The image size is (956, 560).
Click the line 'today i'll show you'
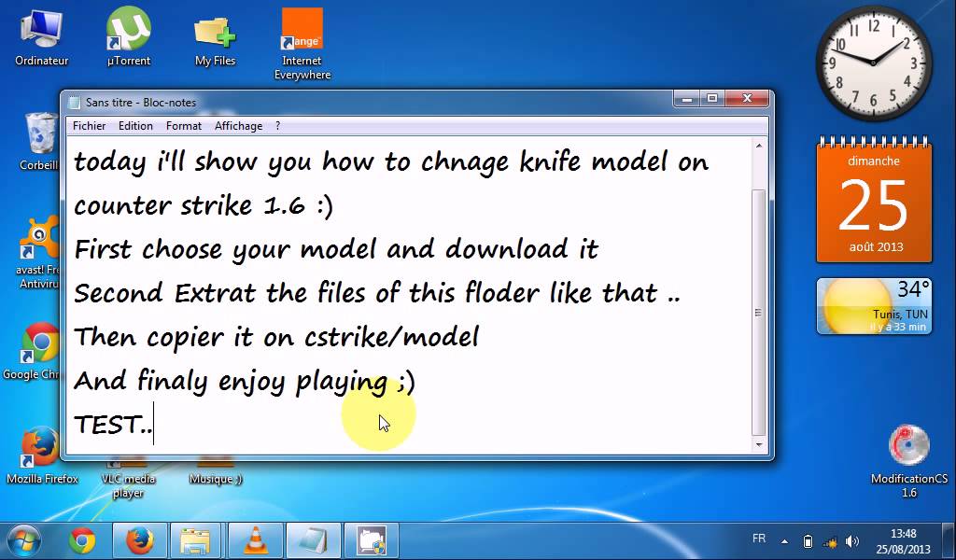[390, 162]
